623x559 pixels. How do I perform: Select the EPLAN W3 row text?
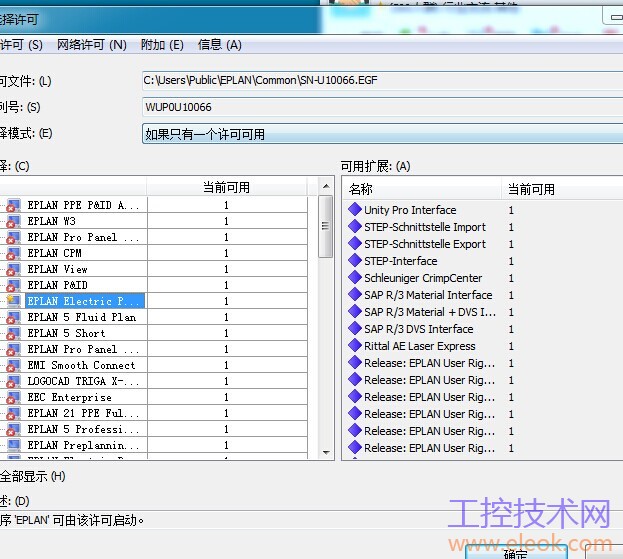click(x=51, y=221)
